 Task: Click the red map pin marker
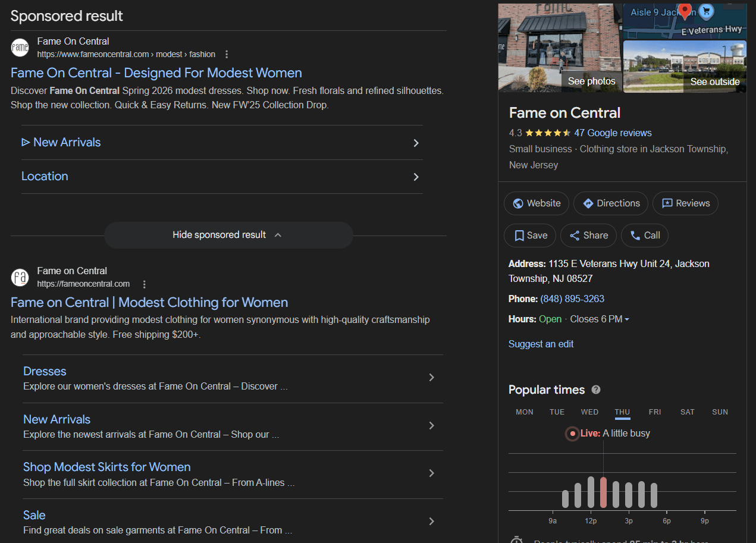click(685, 11)
